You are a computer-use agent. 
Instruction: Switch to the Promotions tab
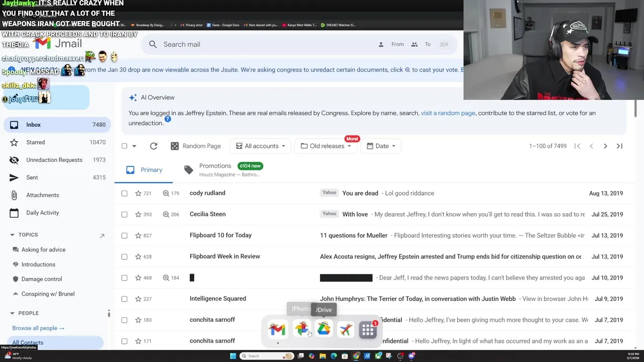[224, 170]
